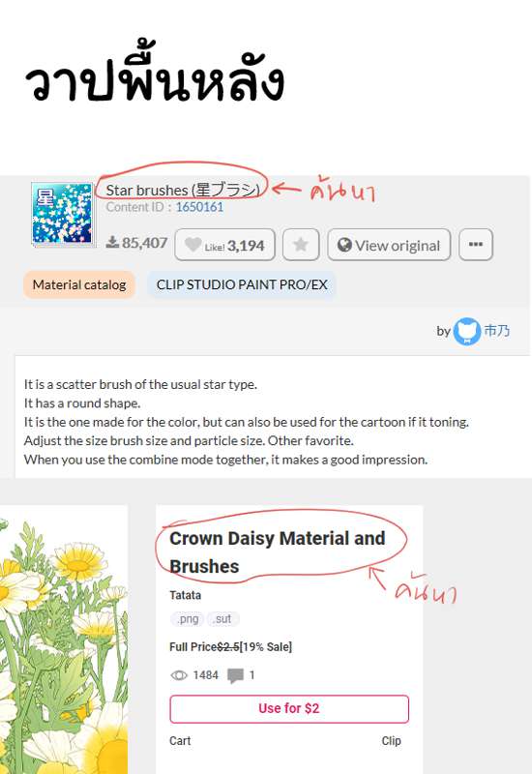
Task: Open the Material catalog tag
Action: pos(79,284)
